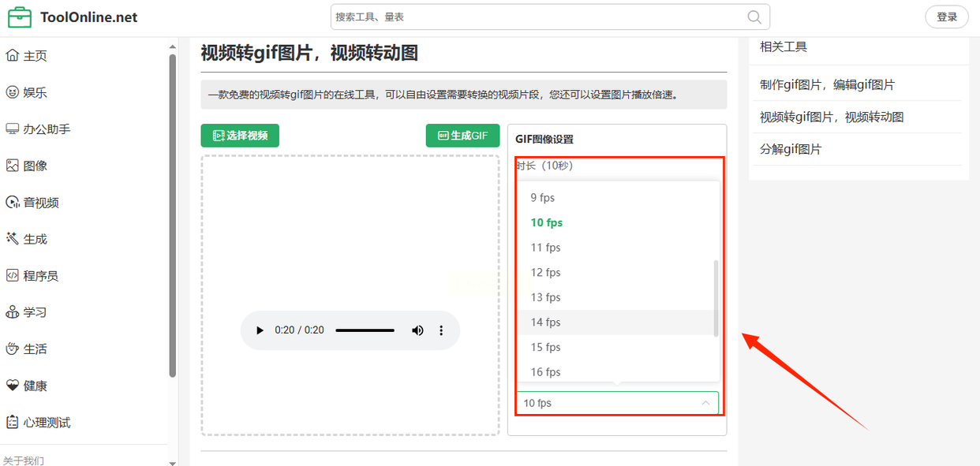Click the audio progress seek bar

coord(365,330)
